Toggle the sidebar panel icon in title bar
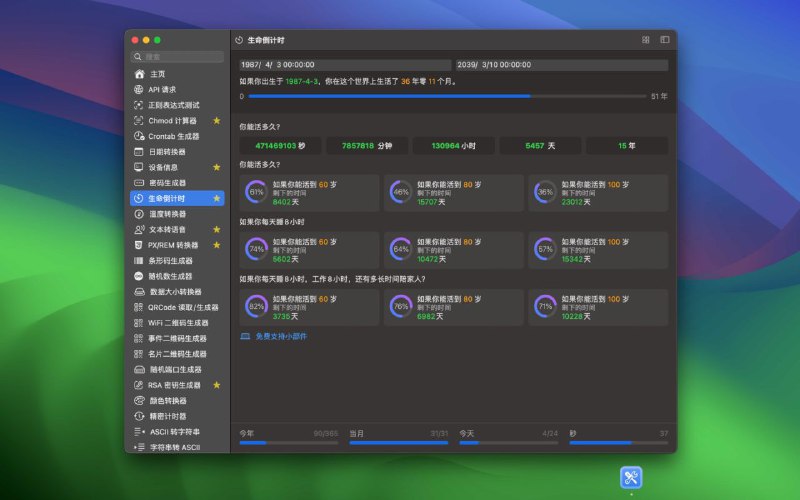The width and height of the screenshot is (800, 500). [x=664, y=40]
